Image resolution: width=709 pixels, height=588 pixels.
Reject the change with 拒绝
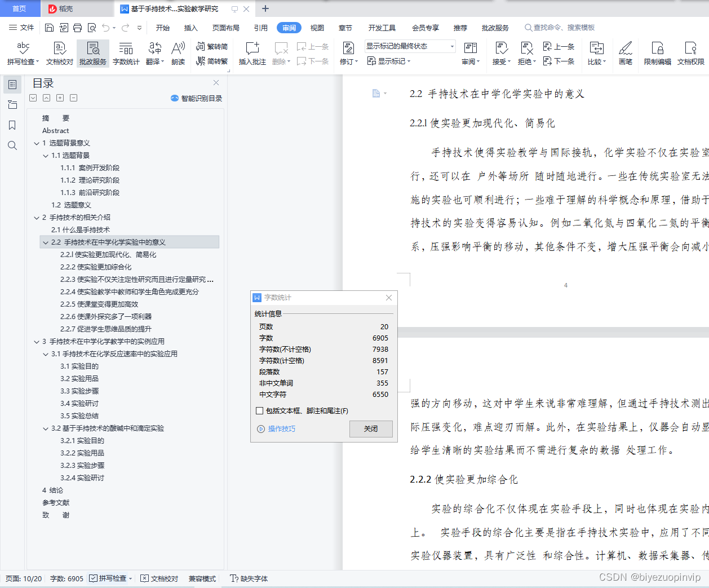(526, 54)
